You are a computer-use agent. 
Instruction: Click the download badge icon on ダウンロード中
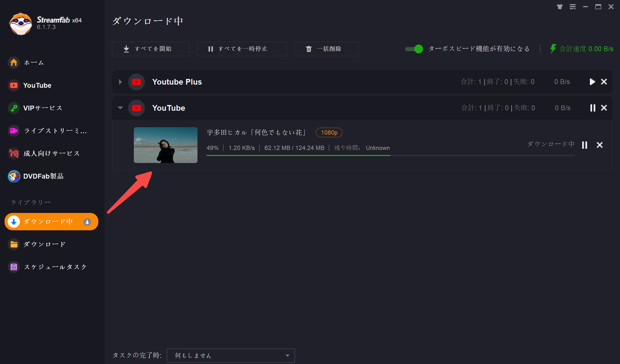tap(87, 222)
